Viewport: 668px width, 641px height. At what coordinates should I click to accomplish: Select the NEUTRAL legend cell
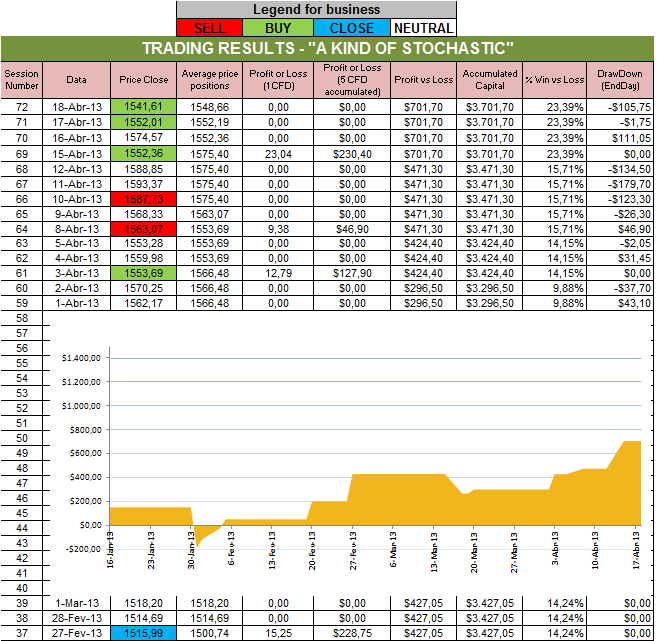click(423, 28)
